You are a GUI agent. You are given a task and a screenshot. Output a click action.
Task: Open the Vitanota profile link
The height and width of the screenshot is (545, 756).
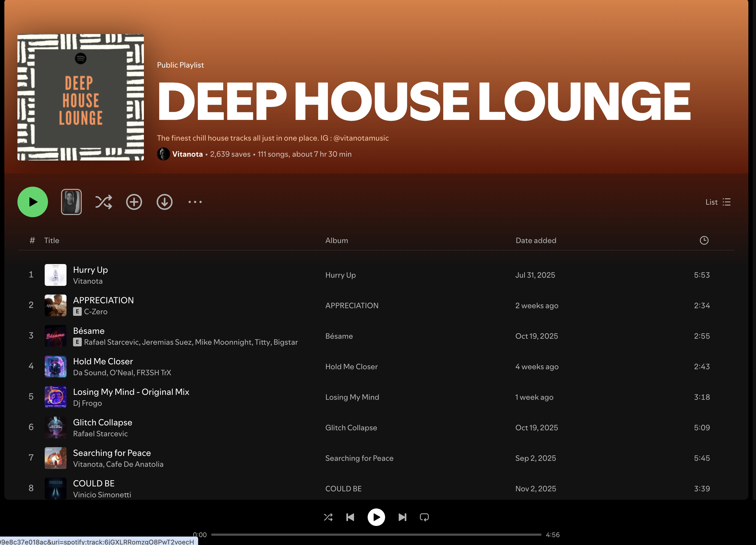coord(187,154)
